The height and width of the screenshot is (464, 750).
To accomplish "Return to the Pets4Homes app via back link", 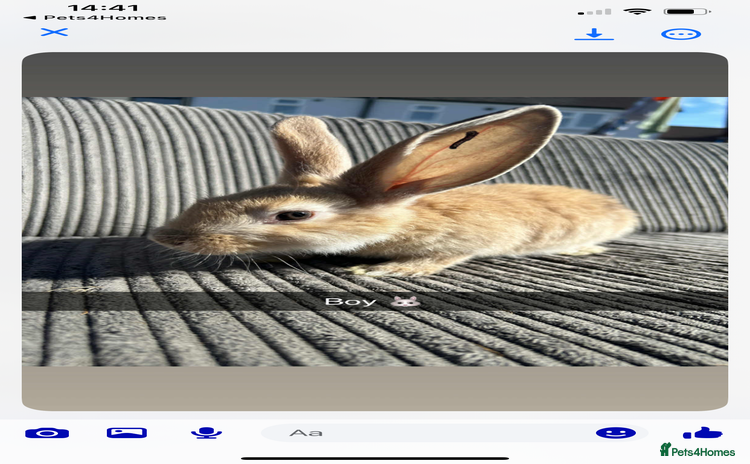I will pos(94,17).
